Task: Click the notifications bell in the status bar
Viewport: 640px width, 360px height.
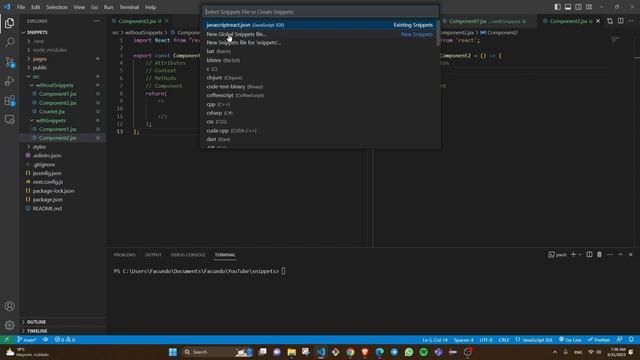Action: [x=631, y=340]
